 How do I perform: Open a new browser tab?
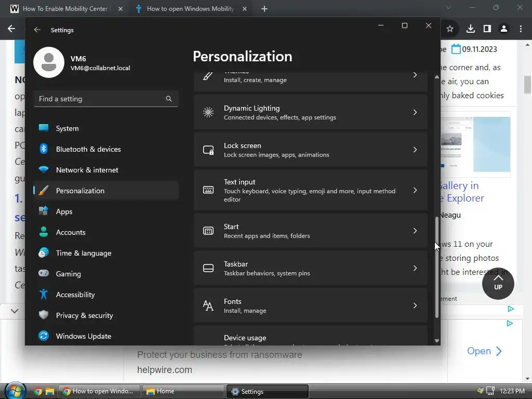[x=264, y=9]
